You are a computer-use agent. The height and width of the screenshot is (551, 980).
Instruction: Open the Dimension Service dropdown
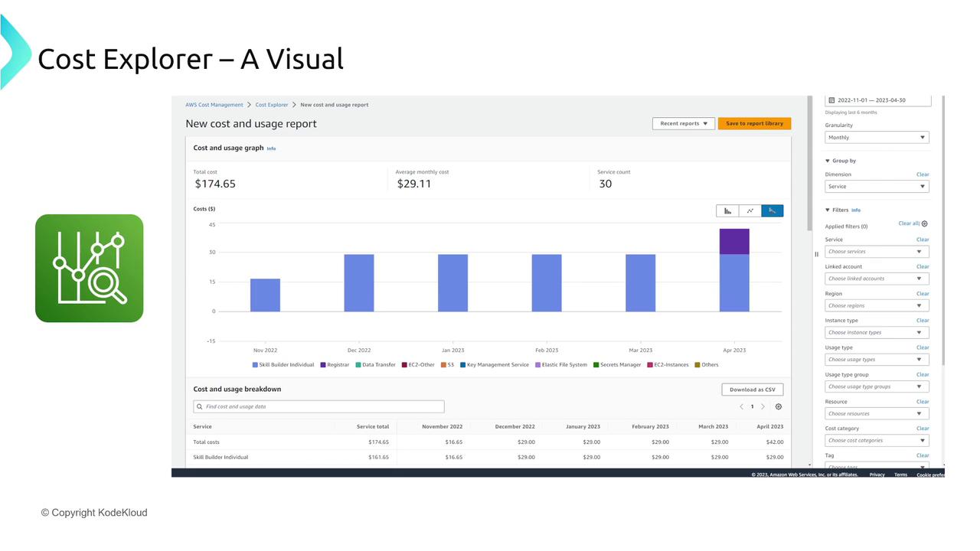coord(877,187)
